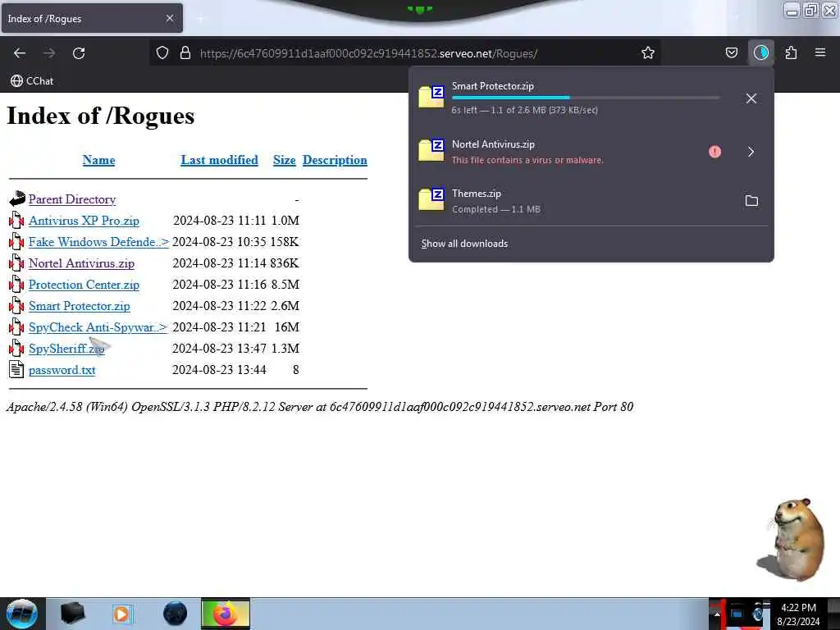Cancel the Smart Protector.zip download
840x630 pixels.
[x=751, y=98]
